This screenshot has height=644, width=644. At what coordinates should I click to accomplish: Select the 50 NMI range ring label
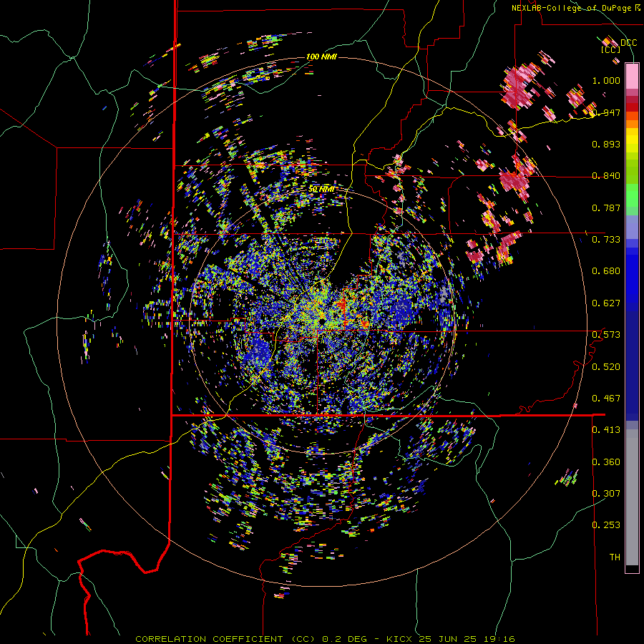[x=321, y=190]
